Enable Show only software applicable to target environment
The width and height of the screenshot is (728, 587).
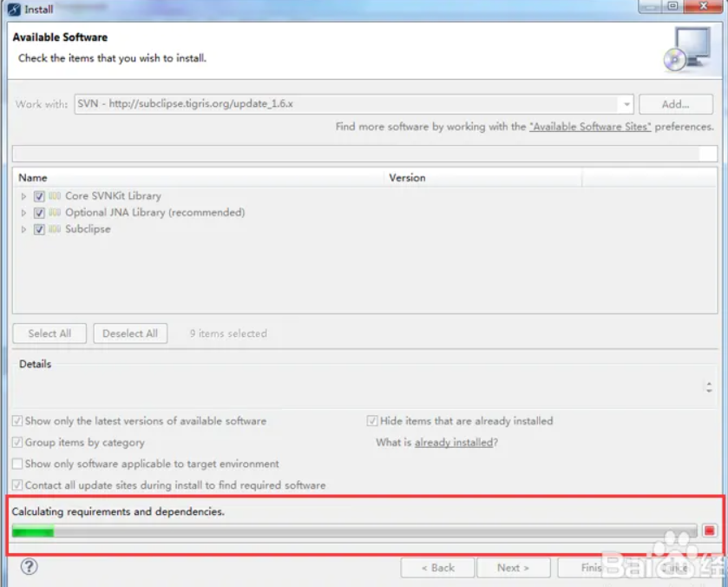(17, 464)
